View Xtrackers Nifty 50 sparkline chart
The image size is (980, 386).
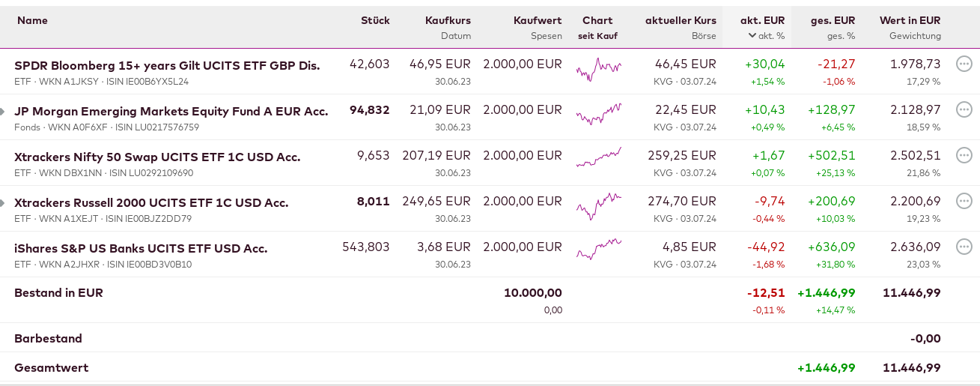point(599,157)
